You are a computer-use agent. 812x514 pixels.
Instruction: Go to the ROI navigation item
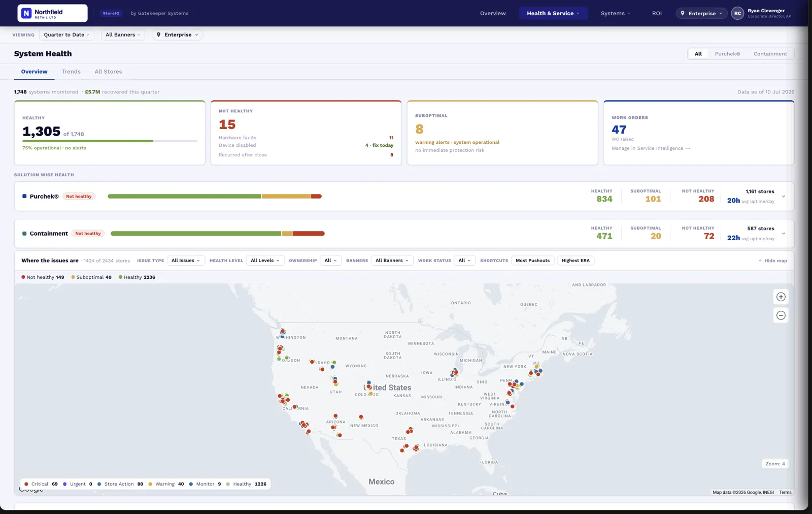pos(657,13)
